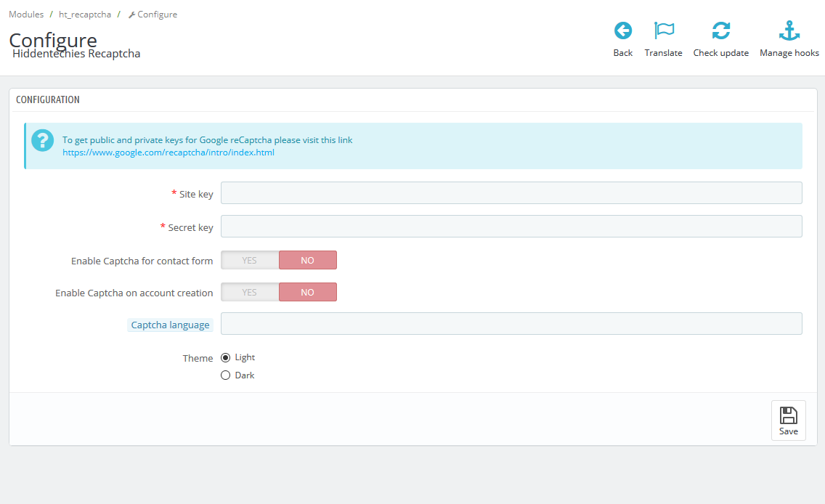
Task: Enable Captcha on account creation with YES
Action: coord(250,292)
